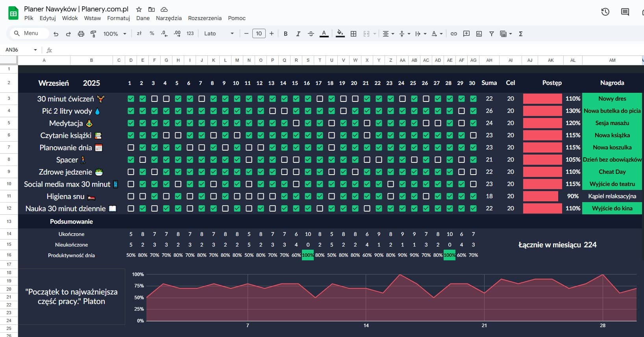Toggle day 1 checkbox for 30 minut ćwiczeń

131,99
